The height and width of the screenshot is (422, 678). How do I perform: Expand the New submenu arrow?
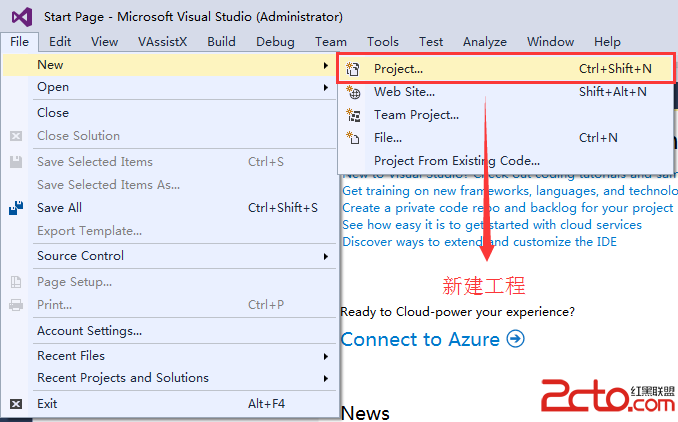point(326,65)
